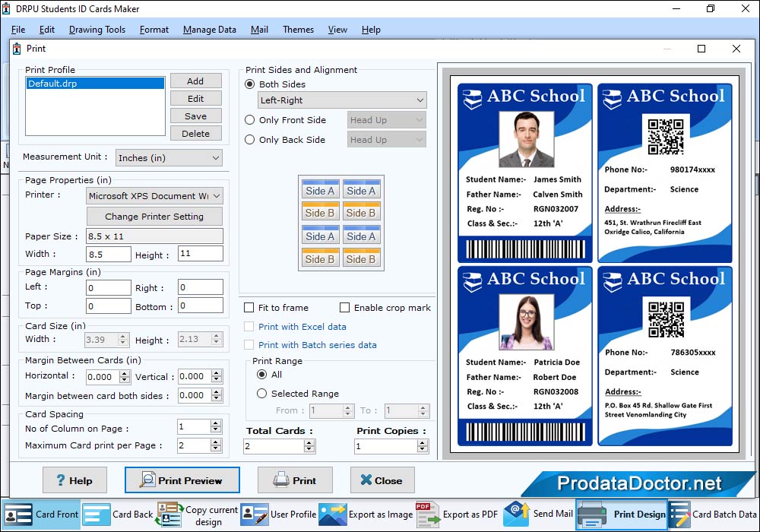
Task: Adjust Vertical margin spinner
Action: click(217, 376)
